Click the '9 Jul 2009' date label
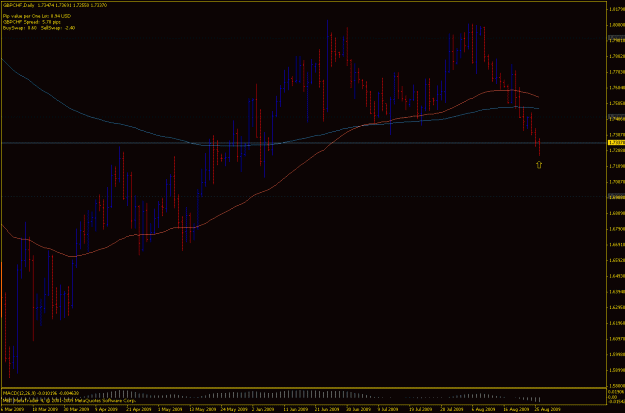Image resolution: width=625 pixels, height=413 pixels. coord(390,409)
